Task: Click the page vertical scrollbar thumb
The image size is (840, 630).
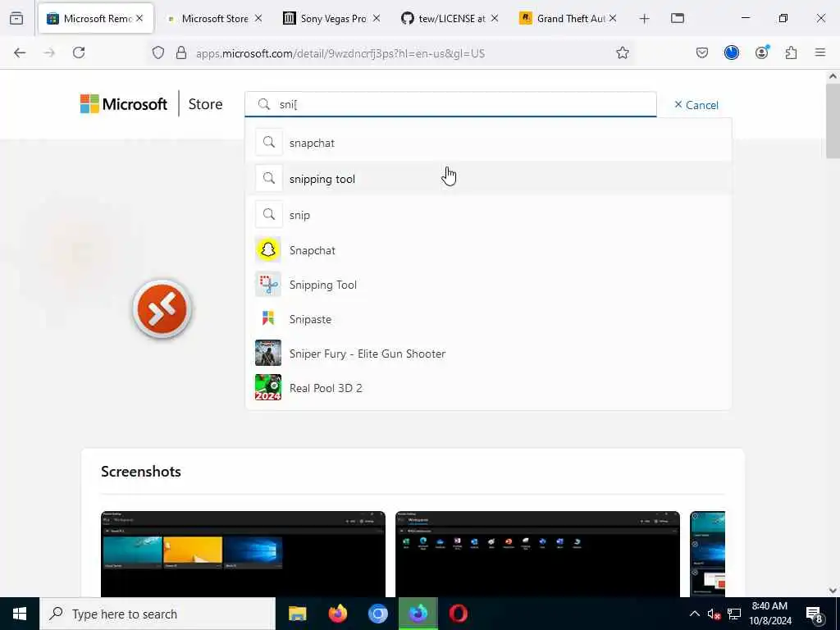Action: click(833, 121)
